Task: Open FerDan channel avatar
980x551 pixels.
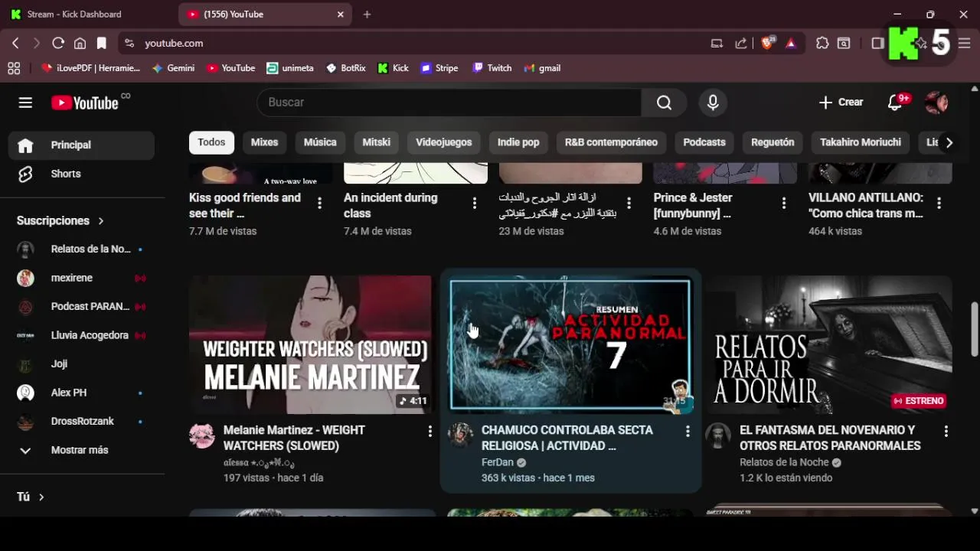Action: click(x=460, y=435)
